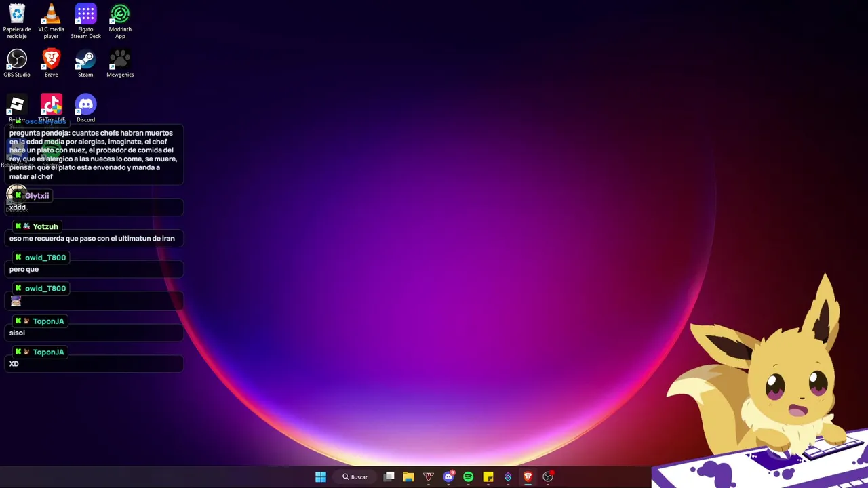The width and height of the screenshot is (868, 488).
Task: Open Spotify from the taskbar
Action: pyautogui.click(x=468, y=476)
